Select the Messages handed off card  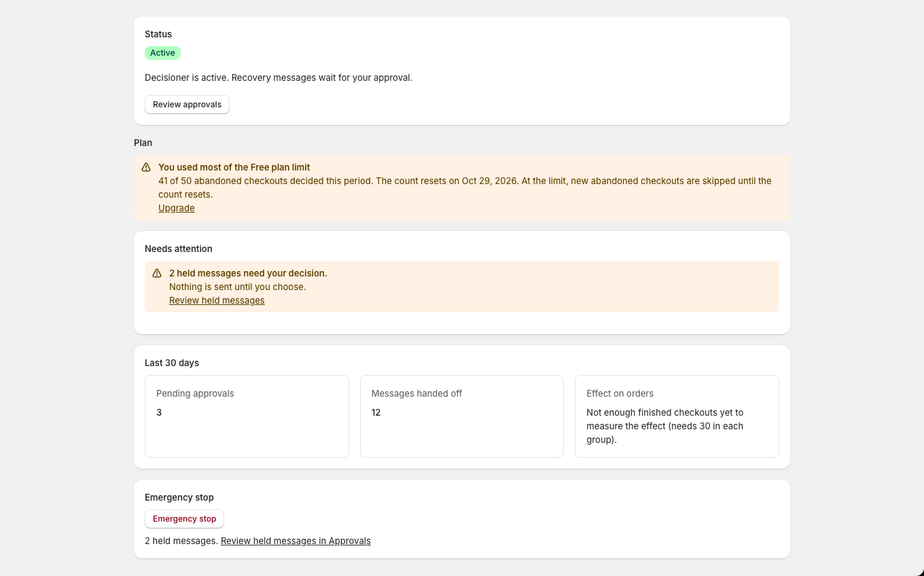pyautogui.click(x=462, y=416)
